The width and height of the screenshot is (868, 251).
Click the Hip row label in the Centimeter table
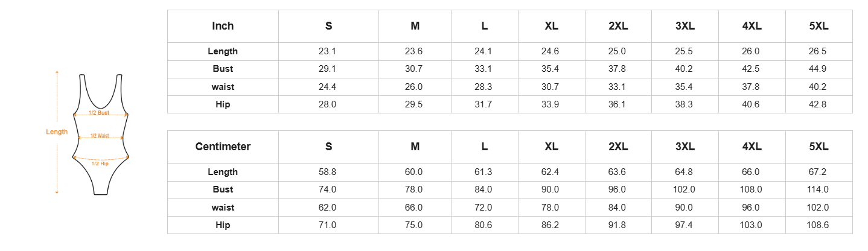(x=223, y=225)
